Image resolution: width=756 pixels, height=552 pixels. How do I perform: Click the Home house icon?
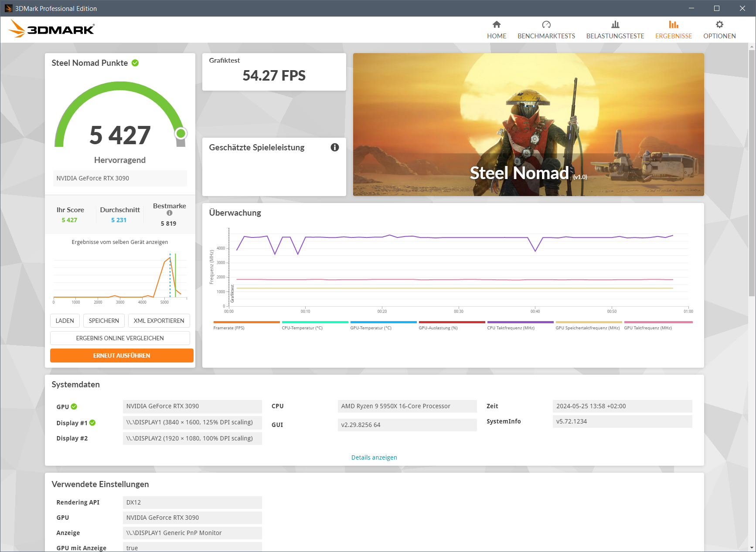pos(496,25)
